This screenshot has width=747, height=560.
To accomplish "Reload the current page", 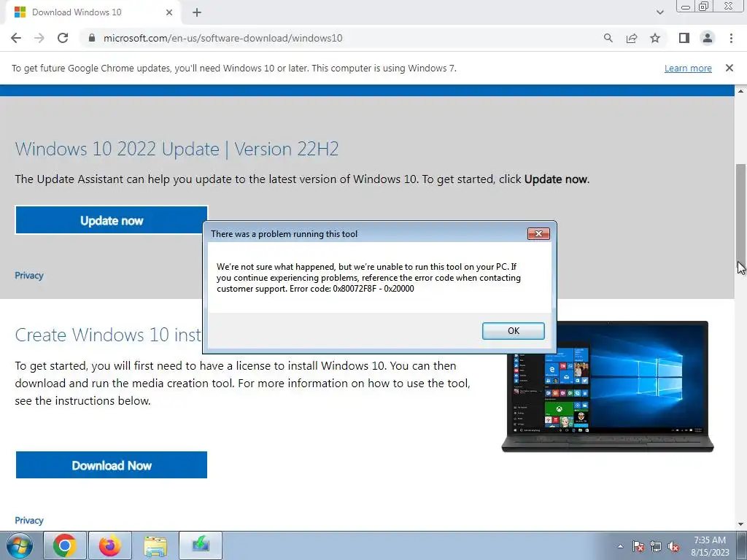I will 63,38.
